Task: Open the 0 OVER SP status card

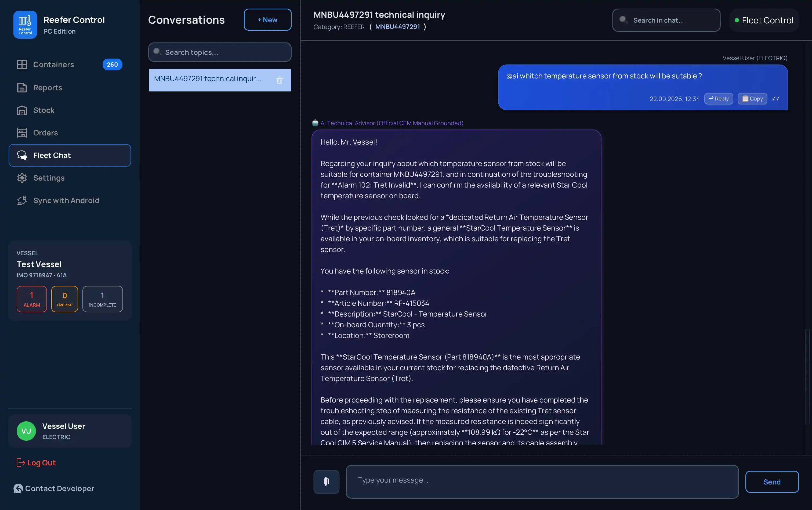Action: point(65,299)
